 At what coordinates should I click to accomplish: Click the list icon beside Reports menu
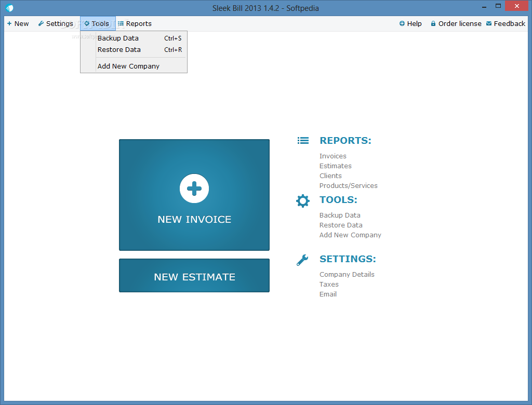(x=121, y=23)
